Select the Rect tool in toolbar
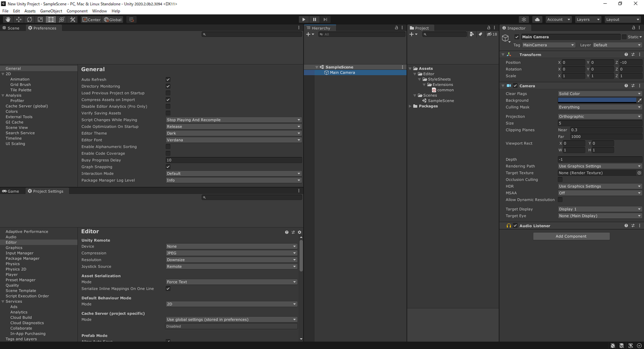The image size is (644, 349). [51, 19]
